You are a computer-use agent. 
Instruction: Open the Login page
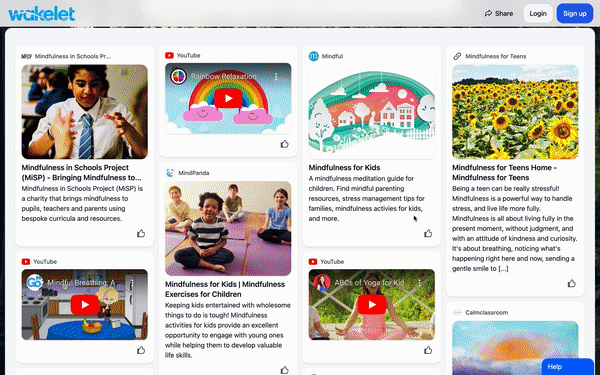pos(538,13)
